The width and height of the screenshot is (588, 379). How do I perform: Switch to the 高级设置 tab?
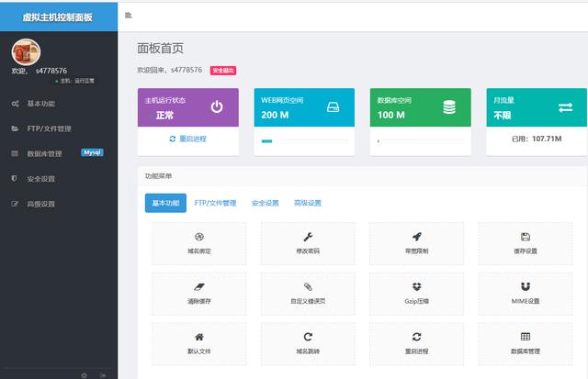click(308, 203)
